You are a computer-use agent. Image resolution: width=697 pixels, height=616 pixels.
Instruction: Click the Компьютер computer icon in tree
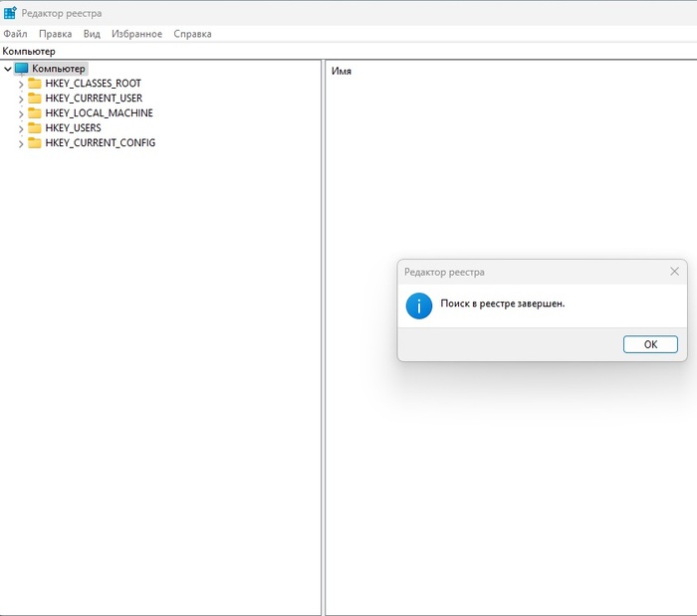[21, 69]
